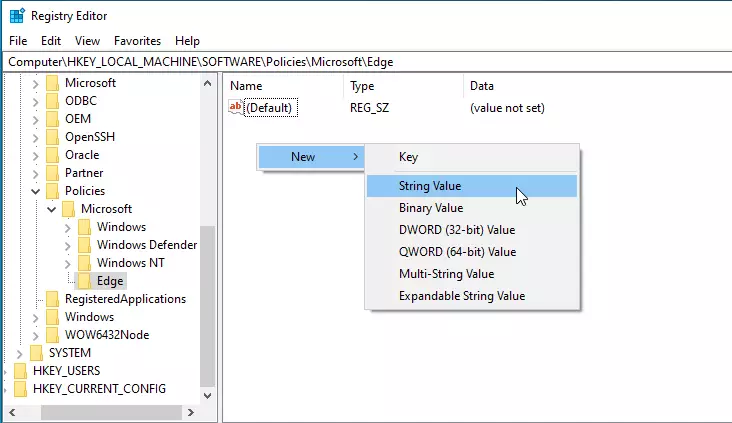Expand the Microsoft key under SOFTWARE
732x423 pixels.
35,85
